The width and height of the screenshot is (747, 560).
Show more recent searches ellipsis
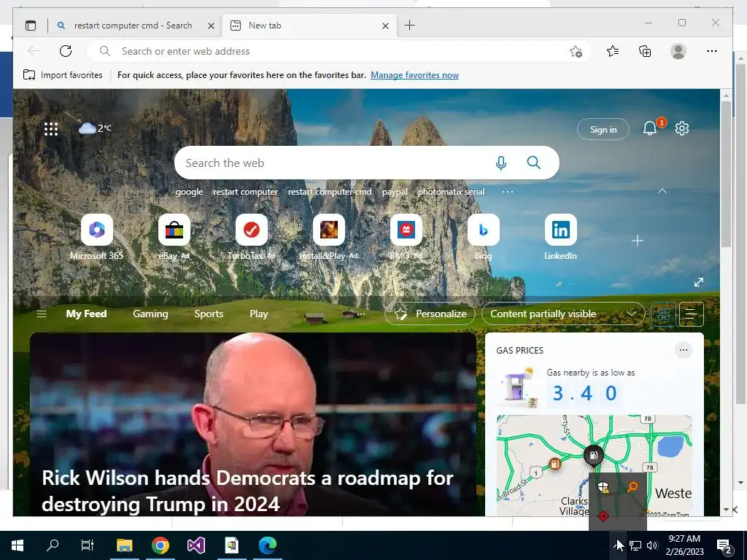[508, 192]
